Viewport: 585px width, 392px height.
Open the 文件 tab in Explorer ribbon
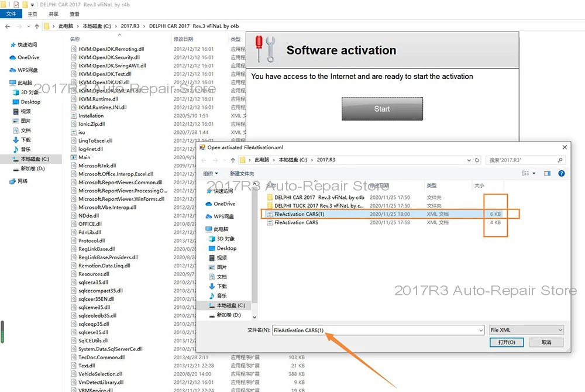coord(11,14)
